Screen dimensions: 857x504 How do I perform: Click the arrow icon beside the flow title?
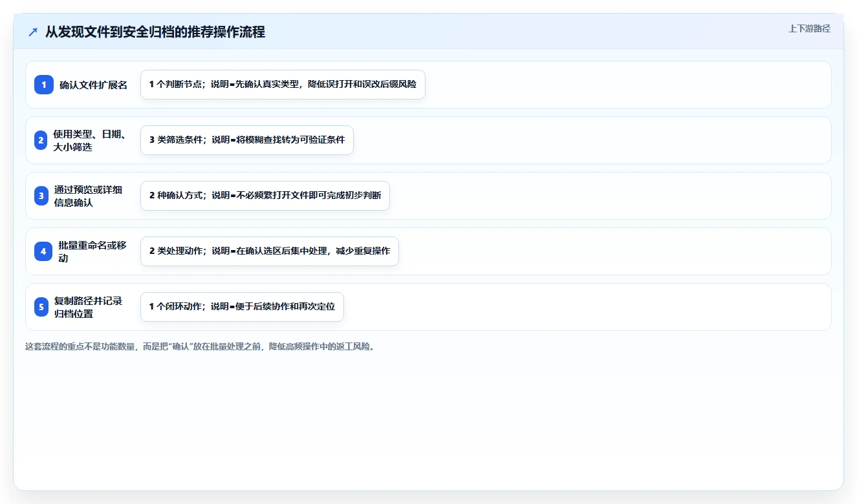click(x=33, y=32)
